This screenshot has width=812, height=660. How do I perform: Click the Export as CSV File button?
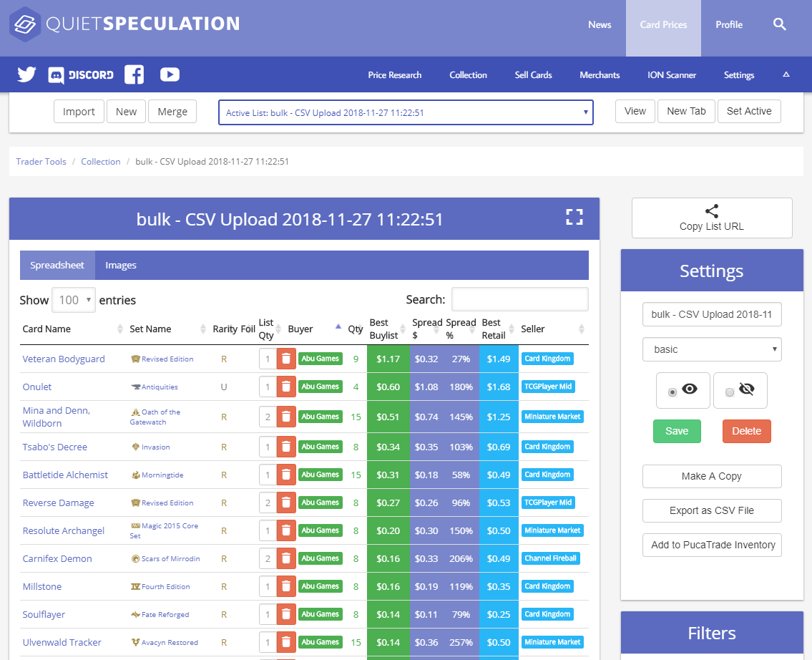[x=712, y=510]
